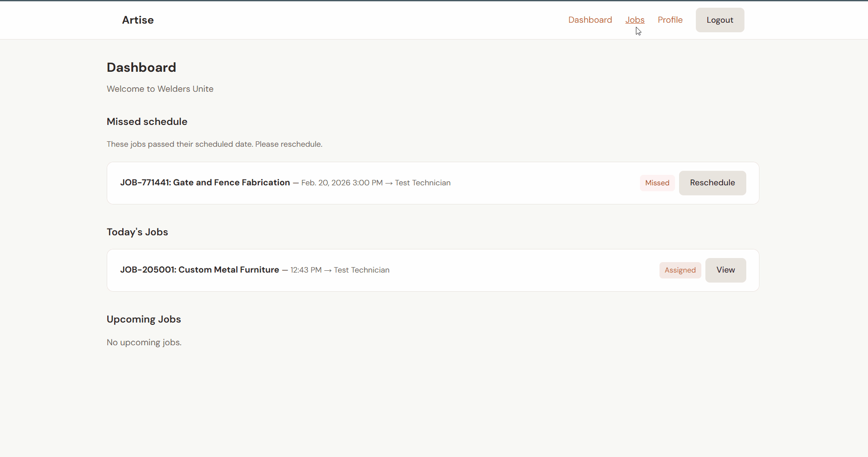This screenshot has height=457, width=868.
Task: Click the Missed status badge
Action: pos(657,183)
